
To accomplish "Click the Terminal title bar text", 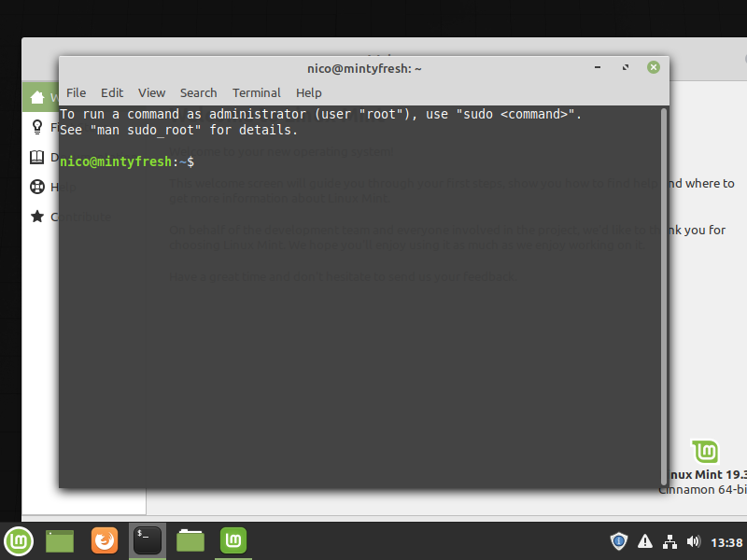I will (x=364, y=68).
